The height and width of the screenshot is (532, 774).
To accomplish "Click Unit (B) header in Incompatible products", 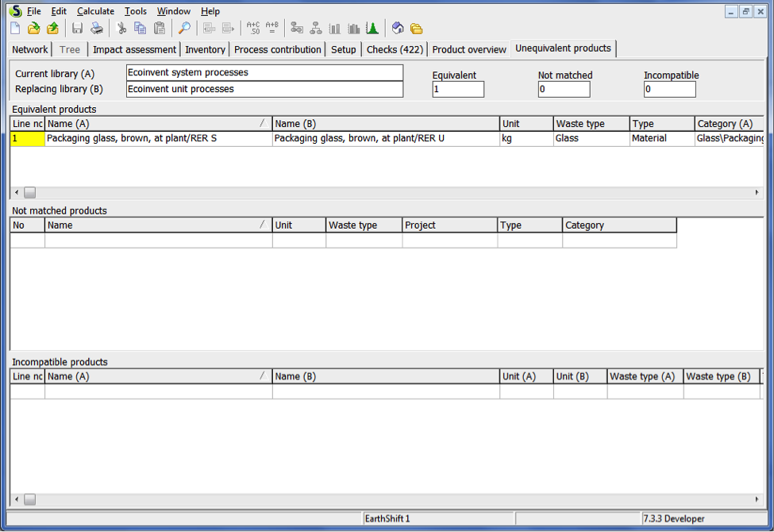I will pos(580,376).
